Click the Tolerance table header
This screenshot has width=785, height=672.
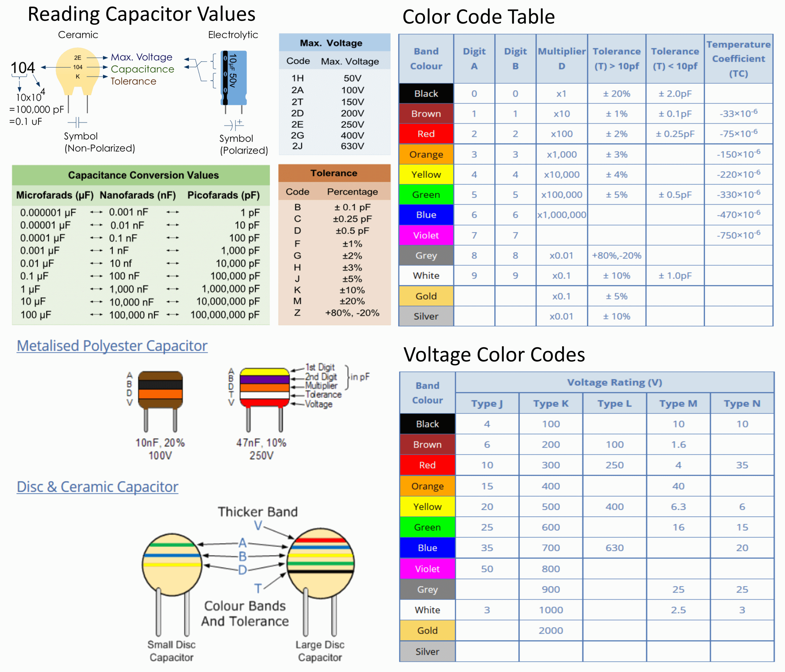coord(334,173)
